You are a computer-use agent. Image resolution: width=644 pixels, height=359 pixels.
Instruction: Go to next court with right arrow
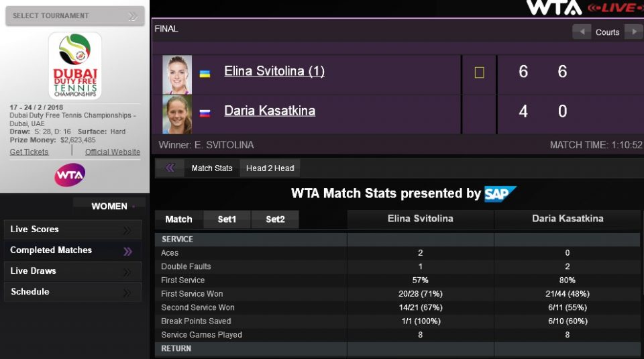(633, 32)
